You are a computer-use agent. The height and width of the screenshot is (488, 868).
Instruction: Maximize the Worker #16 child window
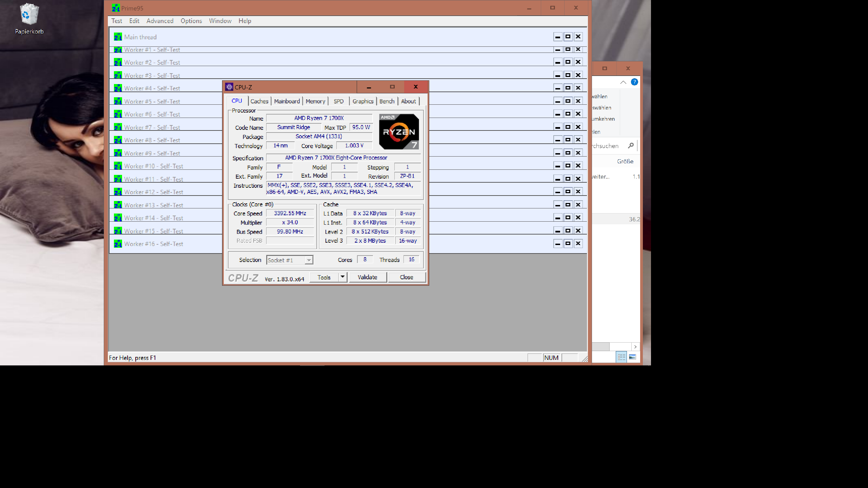[x=568, y=244]
